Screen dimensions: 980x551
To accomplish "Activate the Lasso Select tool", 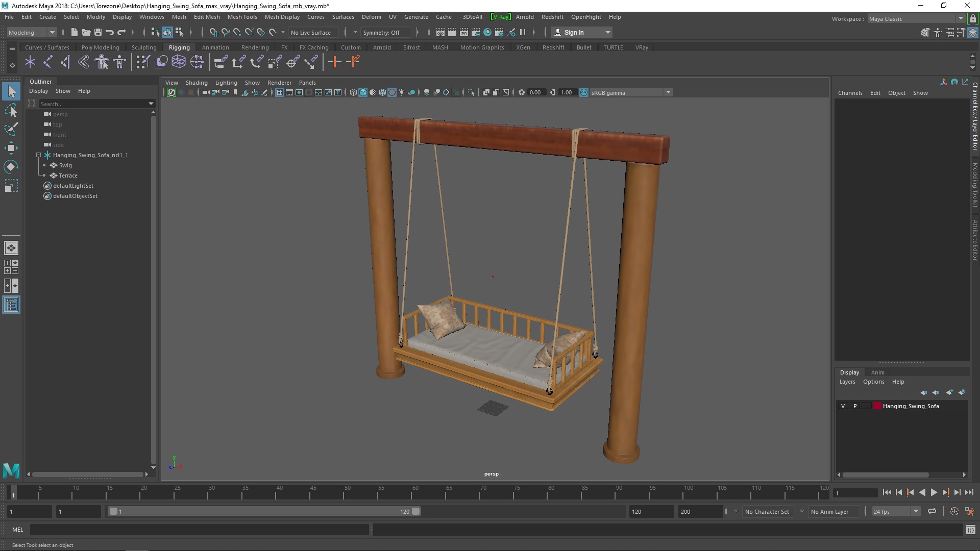I will tap(11, 110).
